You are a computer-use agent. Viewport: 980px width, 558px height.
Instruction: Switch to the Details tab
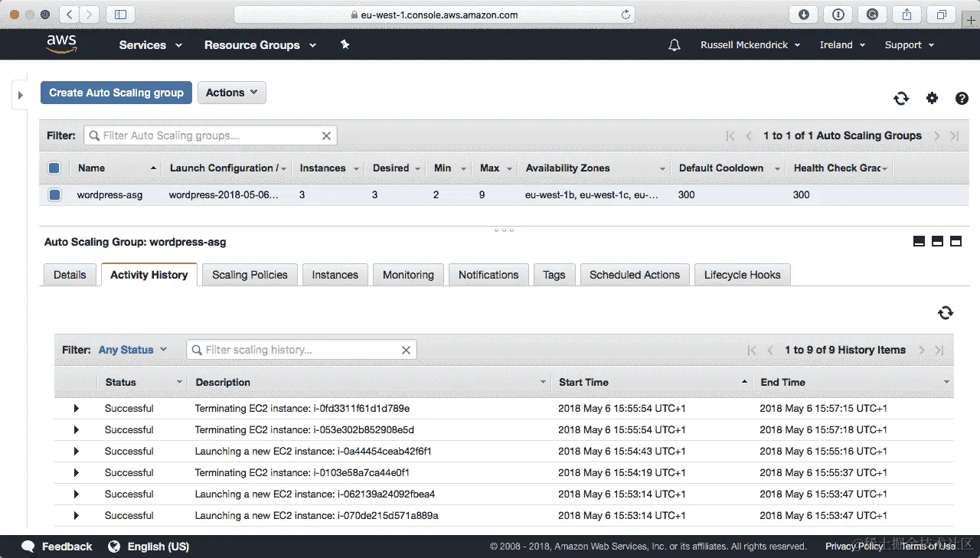(x=70, y=275)
